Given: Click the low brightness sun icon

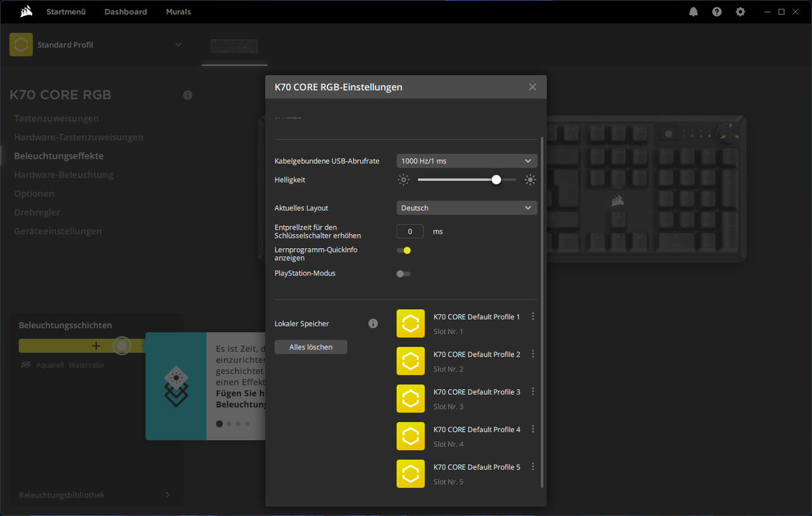Looking at the screenshot, I should point(403,180).
